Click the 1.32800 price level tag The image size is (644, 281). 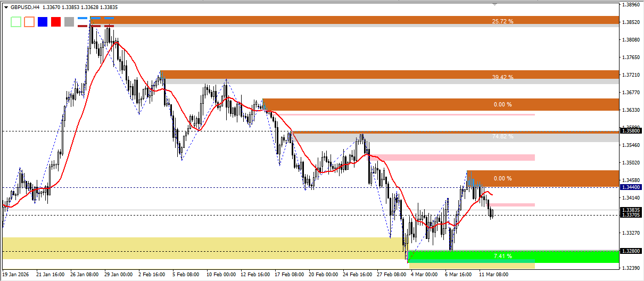pyautogui.click(x=631, y=251)
